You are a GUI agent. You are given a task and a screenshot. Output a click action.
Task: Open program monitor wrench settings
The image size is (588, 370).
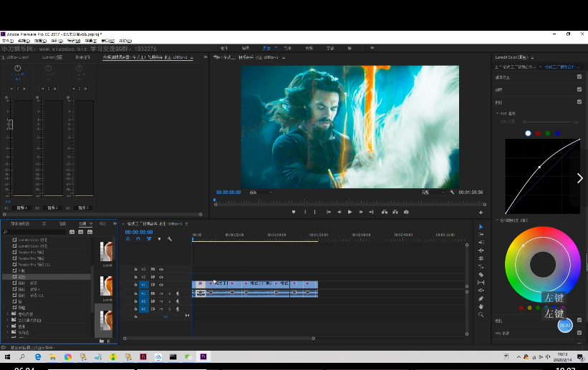click(x=453, y=193)
